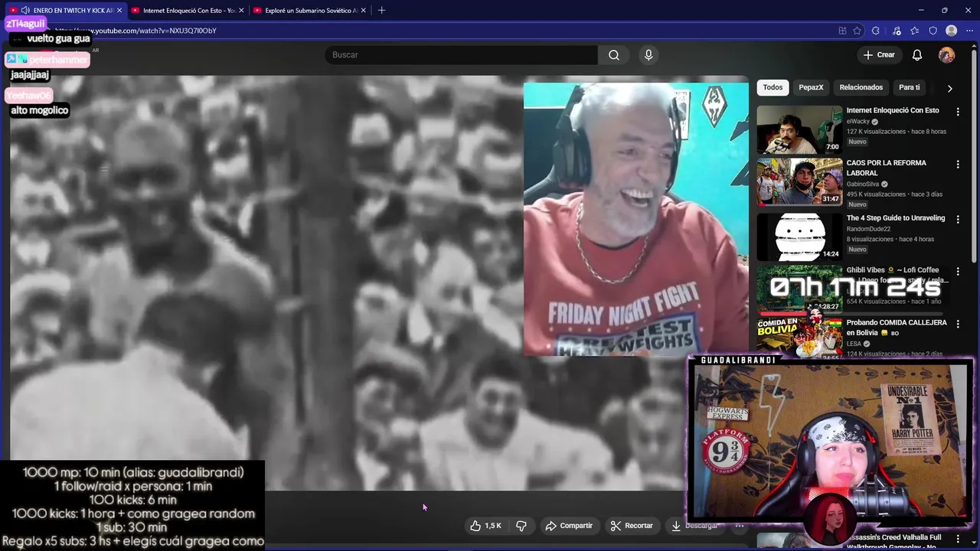Click '495 K visualizaciones' text under GabinoSilva
Image resolution: width=980 pixels, height=551 pixels.
[x=877, y=194]
